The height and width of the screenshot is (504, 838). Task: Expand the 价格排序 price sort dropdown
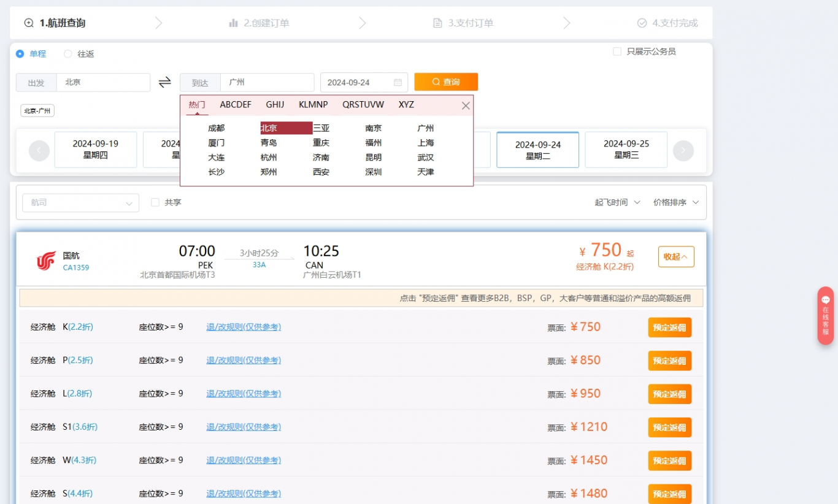tap(676, 202)
